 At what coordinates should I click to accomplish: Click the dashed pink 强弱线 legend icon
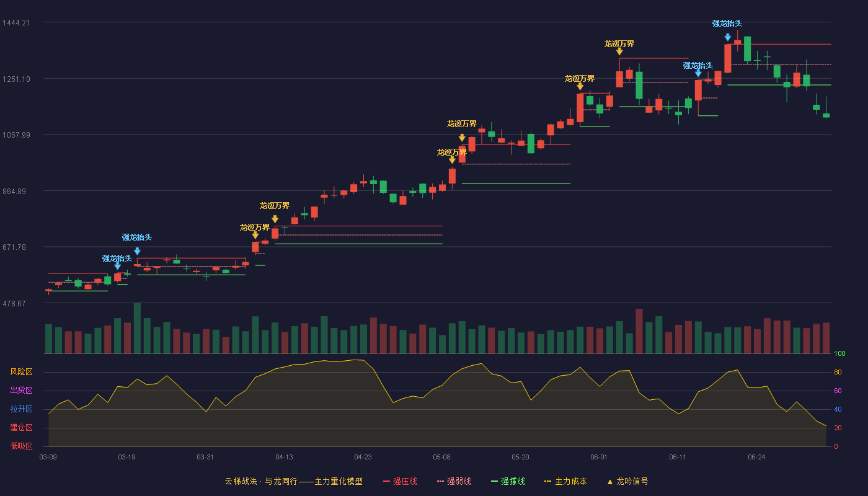(x=440, y=481)
